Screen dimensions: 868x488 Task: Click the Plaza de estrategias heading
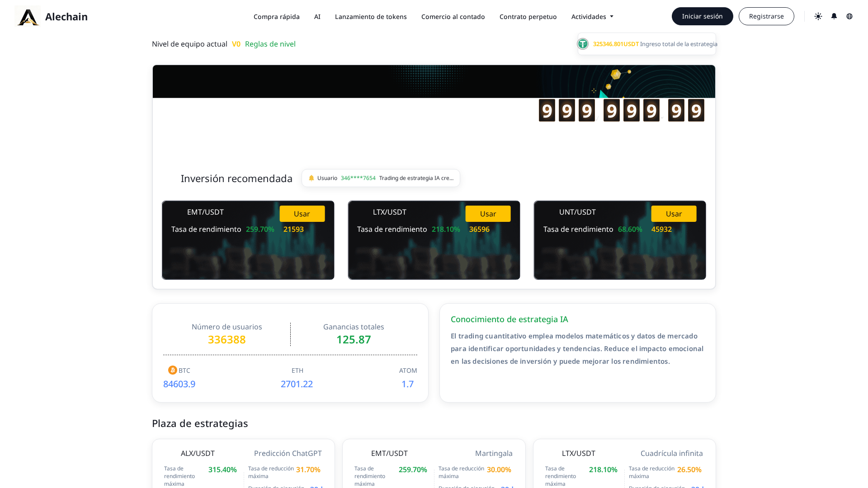pos(200,423)
